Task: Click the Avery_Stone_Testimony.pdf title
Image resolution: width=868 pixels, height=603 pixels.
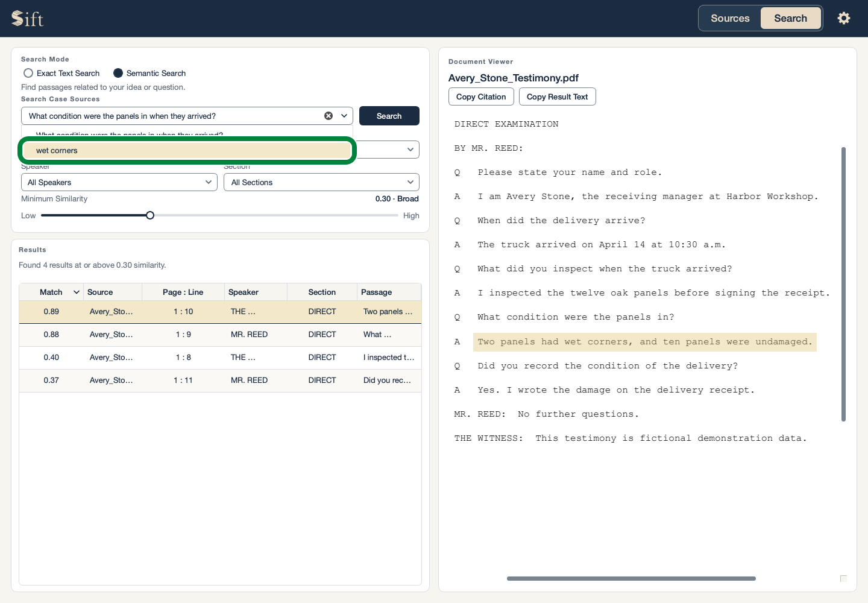Action: (x=513, y=78)
